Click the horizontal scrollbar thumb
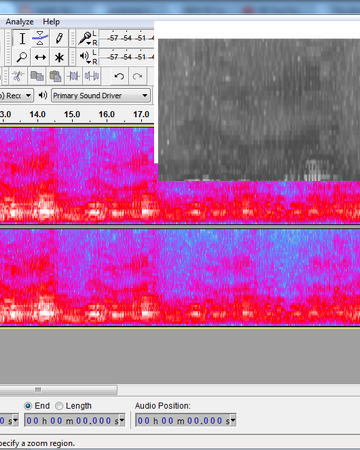This screenshot has height=450, width=360. coord(58,390)
